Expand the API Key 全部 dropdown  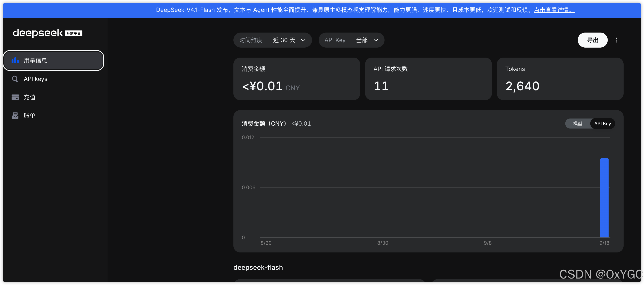(351, 40)
